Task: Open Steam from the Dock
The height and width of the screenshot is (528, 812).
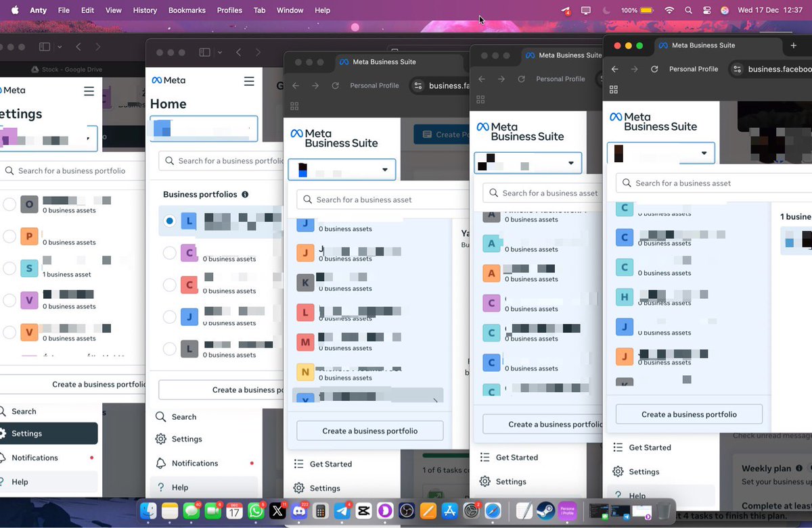Action: 545,511
